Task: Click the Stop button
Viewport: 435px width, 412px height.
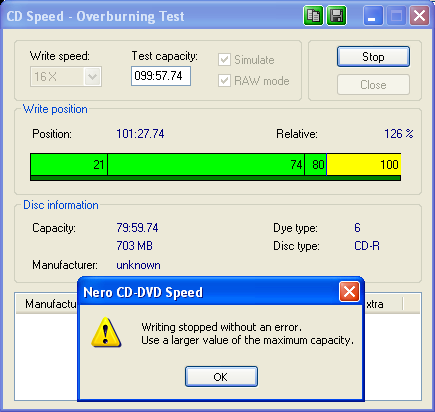Action: [373, 57]
